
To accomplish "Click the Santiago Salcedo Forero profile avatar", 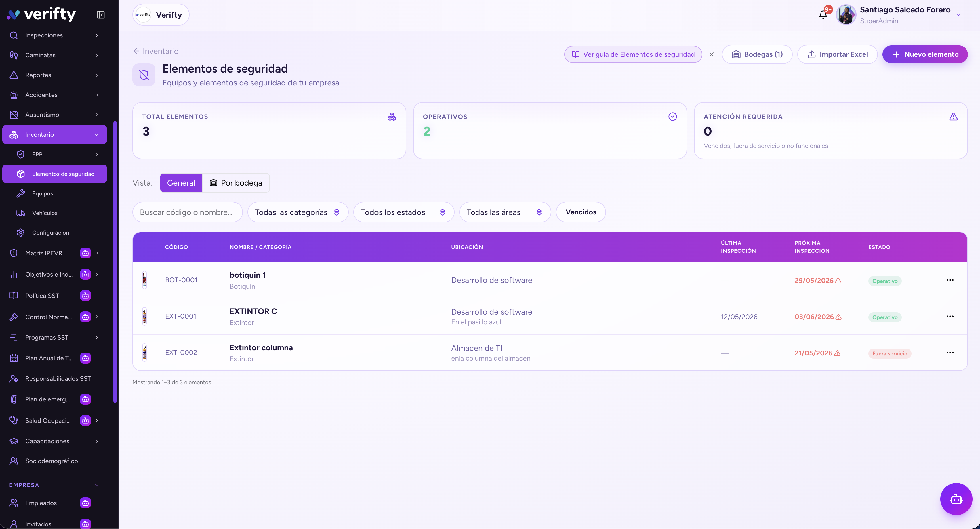I will (x=846, y=15).
